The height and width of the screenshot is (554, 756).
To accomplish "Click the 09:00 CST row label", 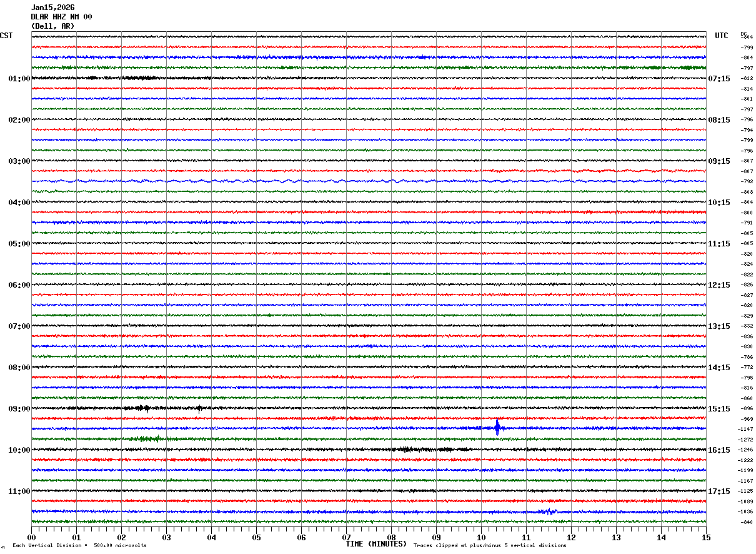I will coord(19,409).
